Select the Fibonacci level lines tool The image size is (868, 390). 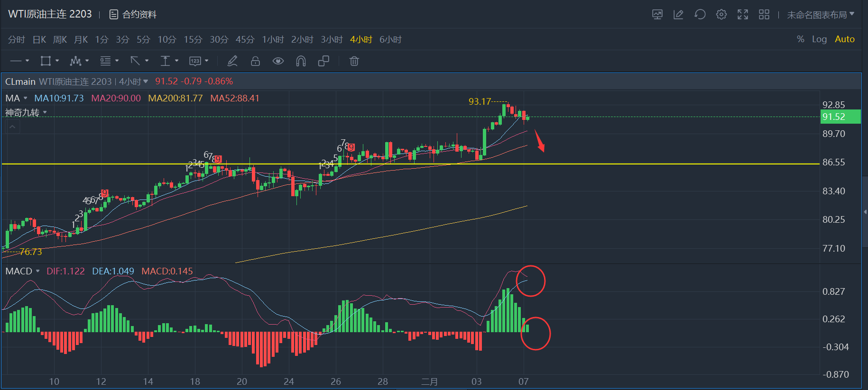coord(105,61)
